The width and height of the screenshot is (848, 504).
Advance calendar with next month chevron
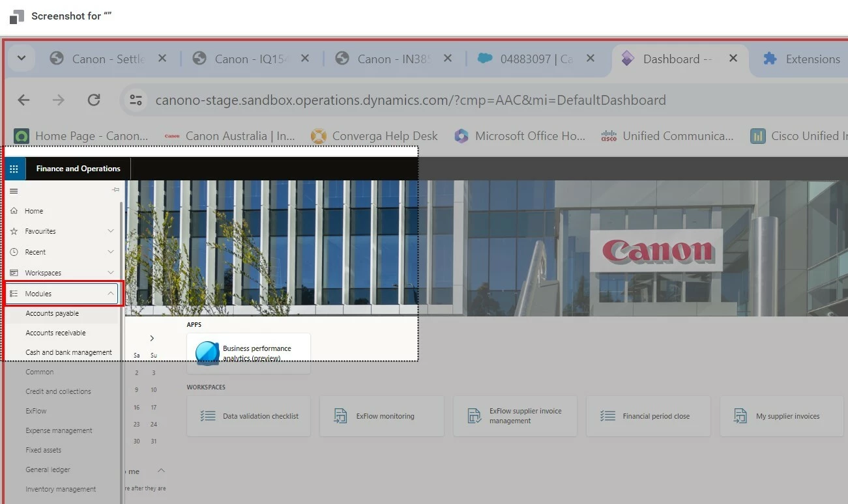tap(152, 338)
